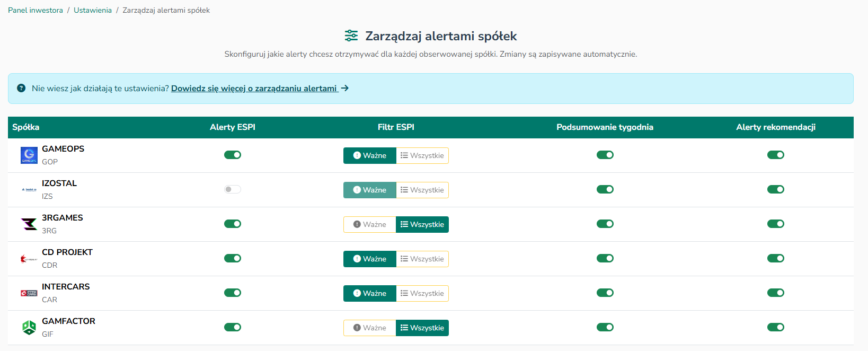868x351 pixels.
Task: Click the GAMFACTOR company name
Action: [x=68, y=321]
